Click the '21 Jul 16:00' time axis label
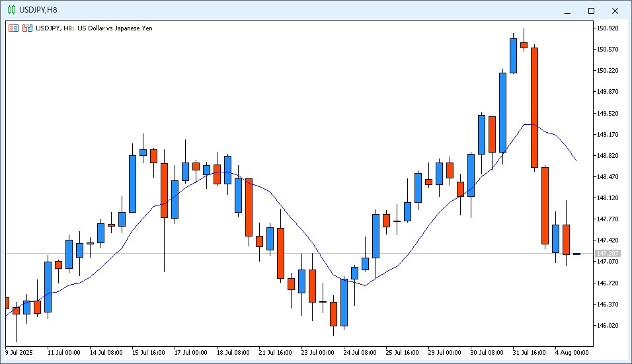The image size is (632, 364). pyautogui.click(x=275, y=352)
